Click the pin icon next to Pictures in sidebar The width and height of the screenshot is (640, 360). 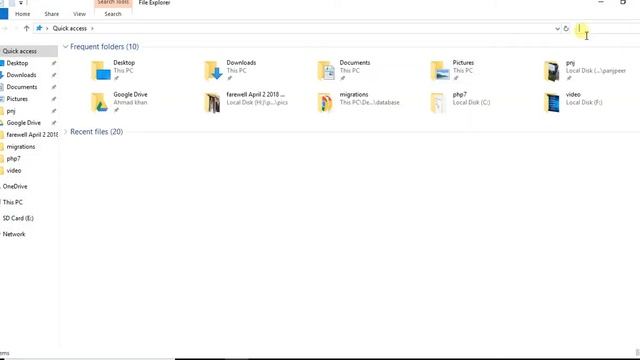pyautogui.click(x=53, y=99)
